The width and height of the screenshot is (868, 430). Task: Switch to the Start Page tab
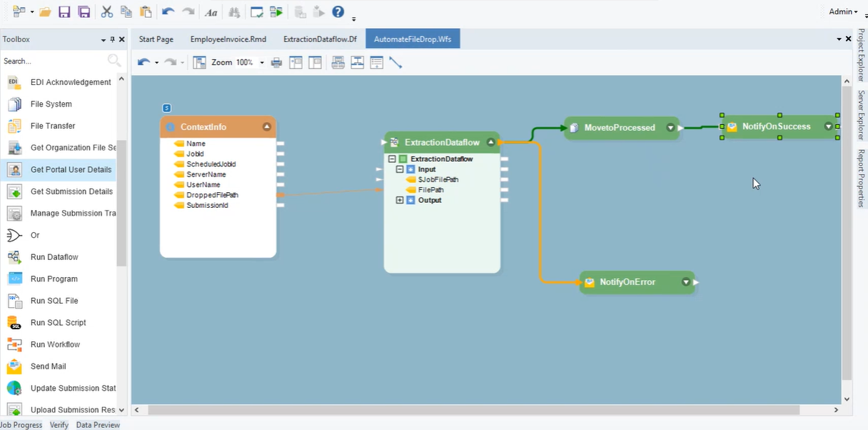[x=156, y=39]
